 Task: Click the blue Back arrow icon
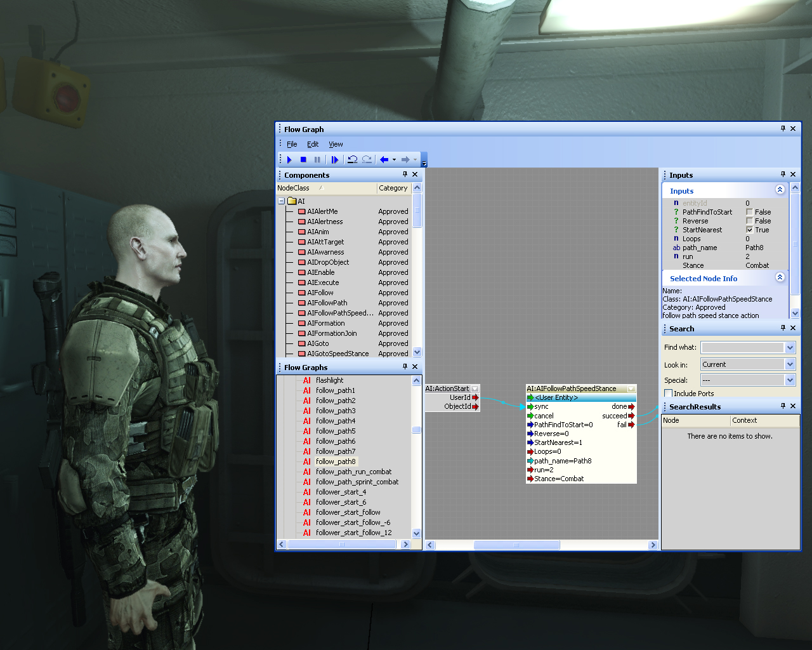[384, 160]
